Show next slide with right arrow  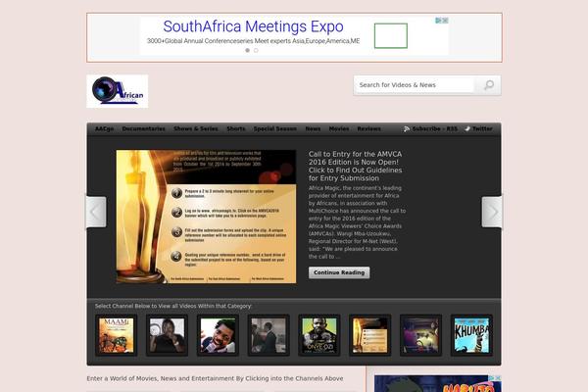pos(492,212)
